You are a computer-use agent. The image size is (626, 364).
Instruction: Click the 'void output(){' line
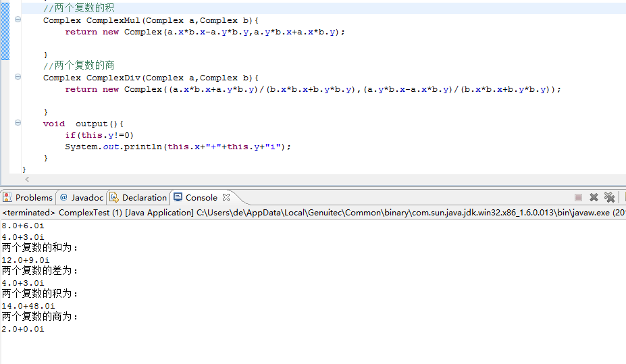point(84,124)
